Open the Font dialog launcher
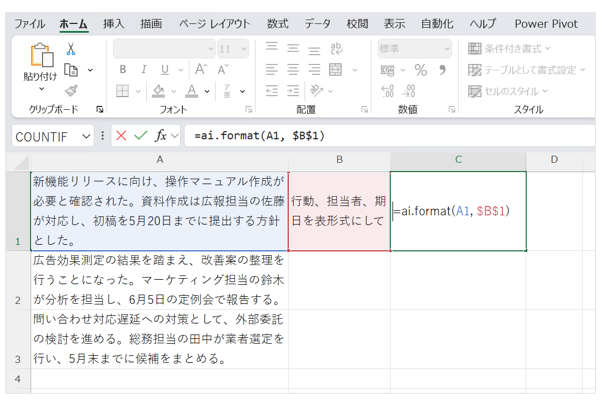Viewport: 602px width, 402px height. coord(249,109)
